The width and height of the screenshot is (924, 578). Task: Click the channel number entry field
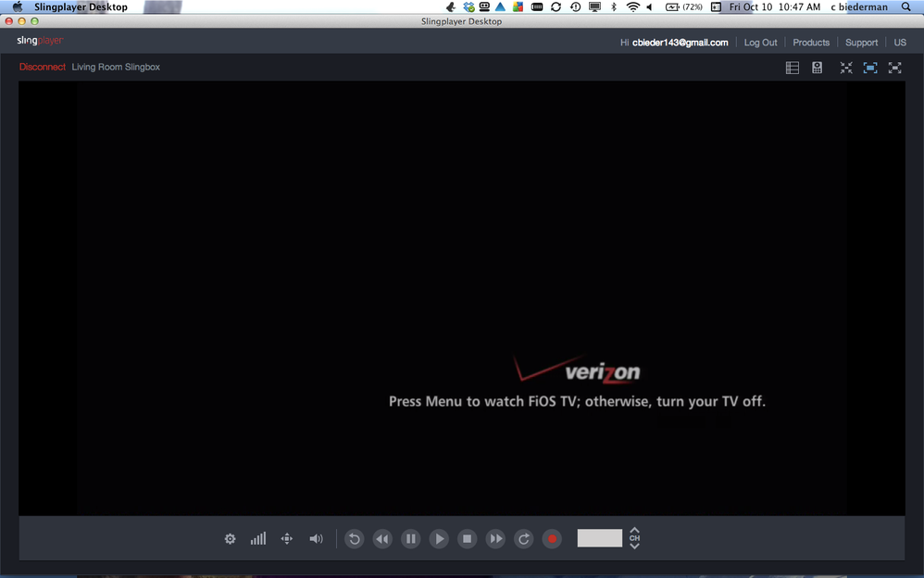(599, 538)
